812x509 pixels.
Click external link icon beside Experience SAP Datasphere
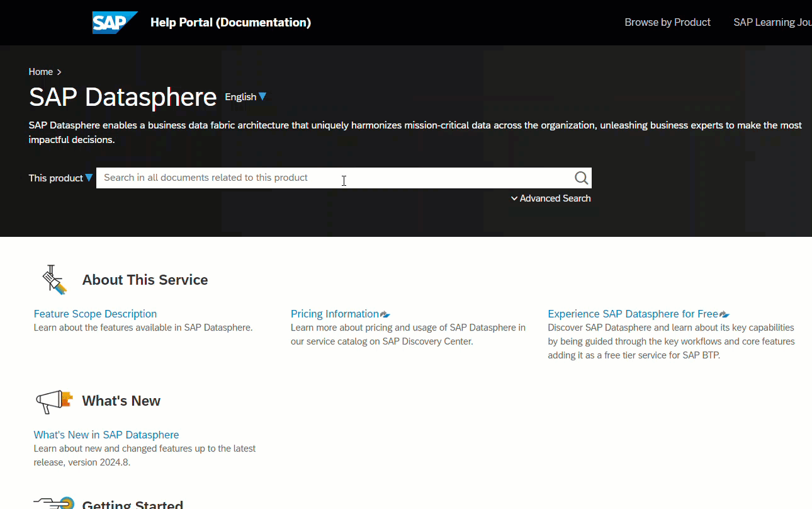click(x=724, y=314)
